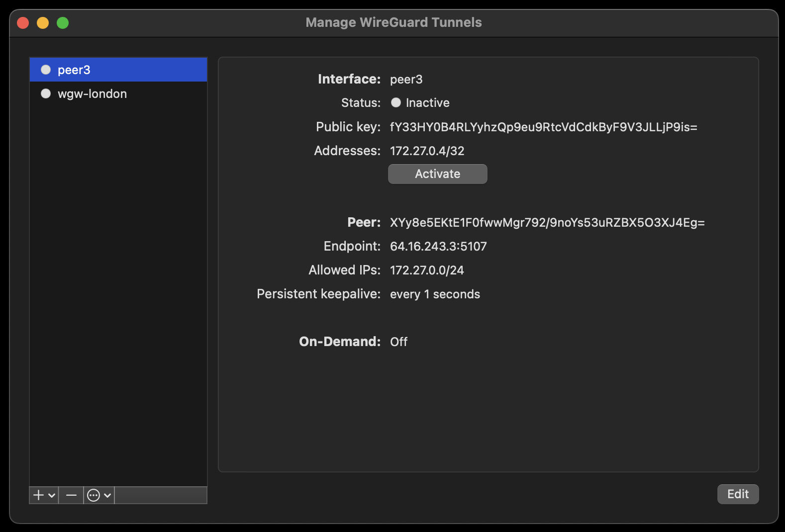Click the Inactive status indicator circle
The image size is (785, 532).
pos(396,102)
